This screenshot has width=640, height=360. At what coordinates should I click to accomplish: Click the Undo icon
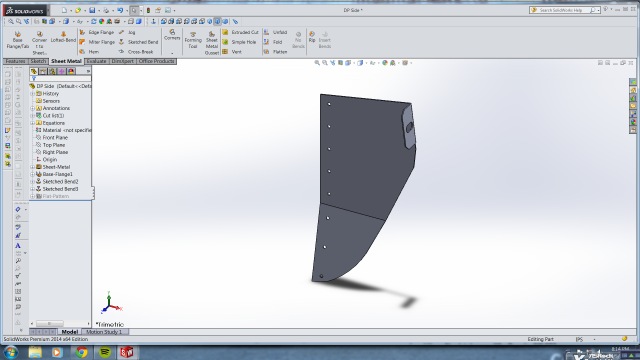pyautogui.click(x=120, y=10)
